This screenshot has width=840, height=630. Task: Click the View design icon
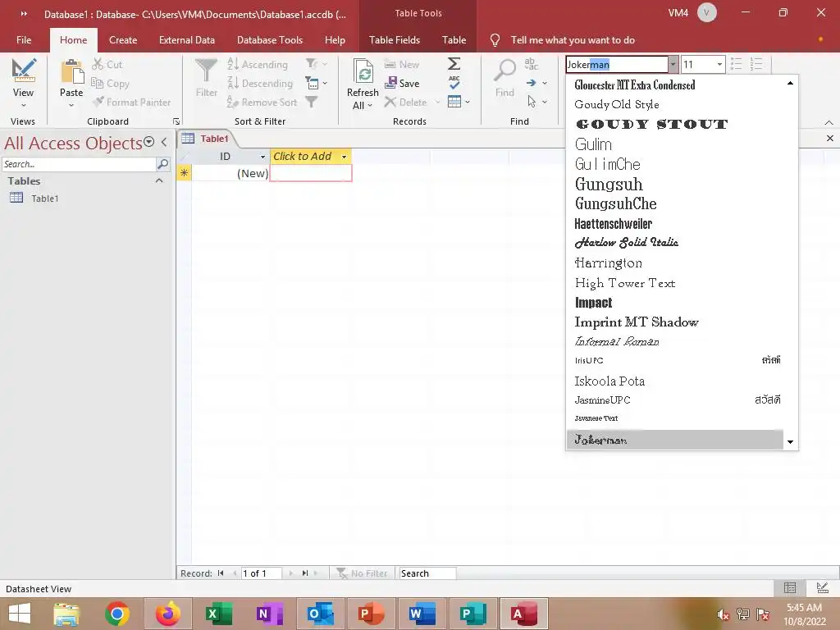[x=24, y=71]
